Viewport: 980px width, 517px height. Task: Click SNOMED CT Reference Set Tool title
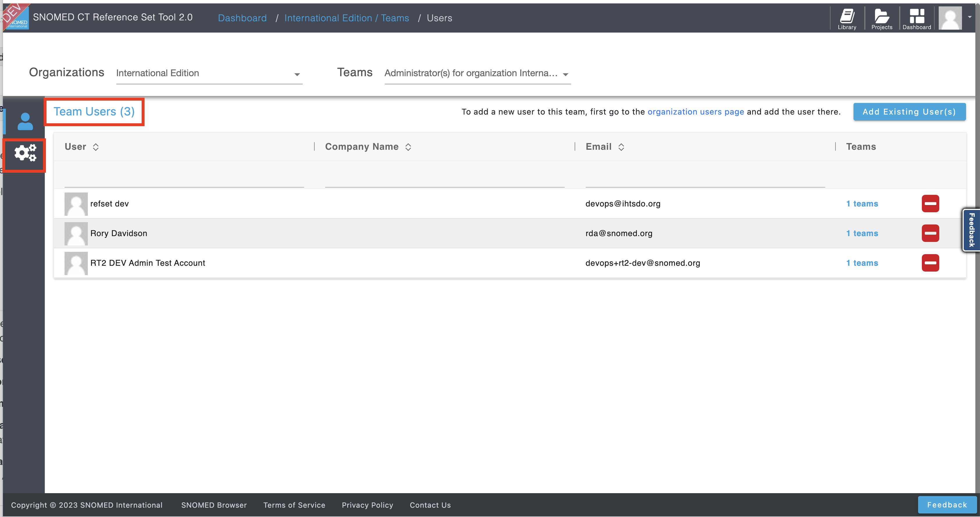coord(113,17)
